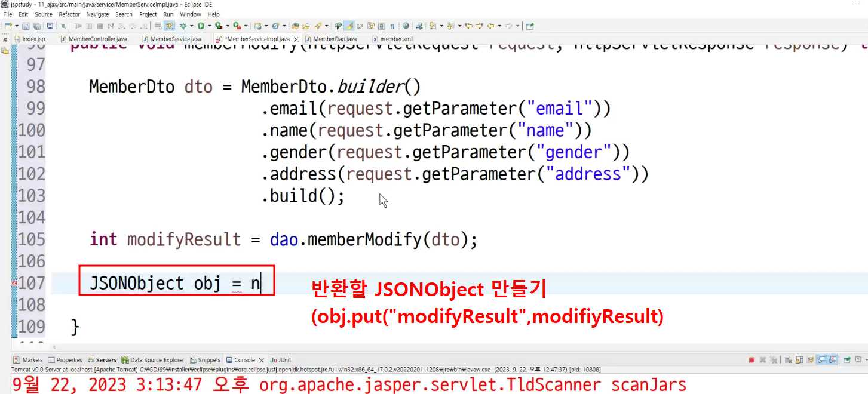Run the application with green Run icon
The height and width of the screenshot is (394, 868).
201,26
